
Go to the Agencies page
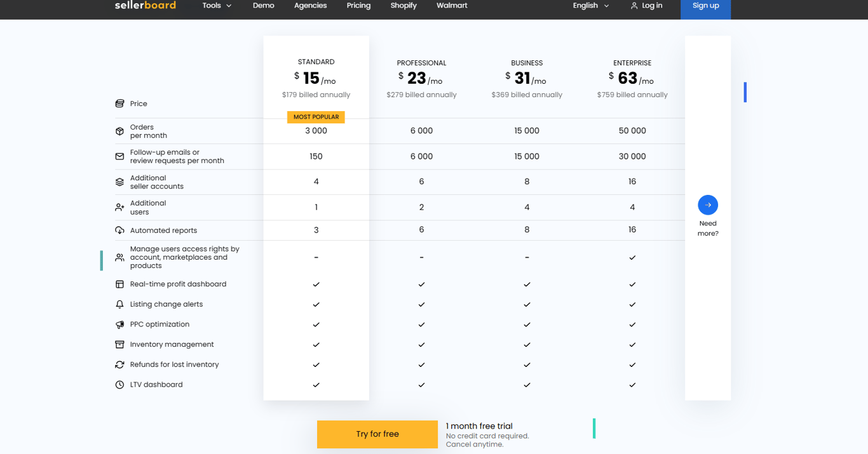click(x=310, y=5)
